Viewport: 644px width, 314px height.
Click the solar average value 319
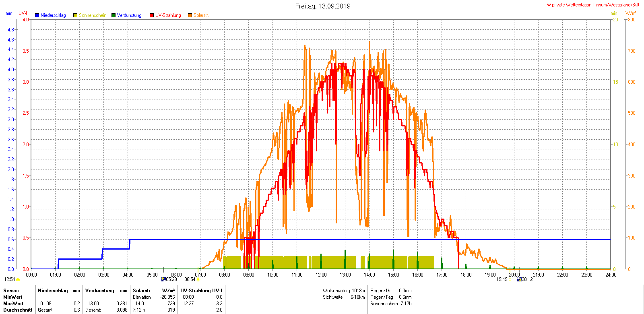pyautogui.click(x=171, y=310)
